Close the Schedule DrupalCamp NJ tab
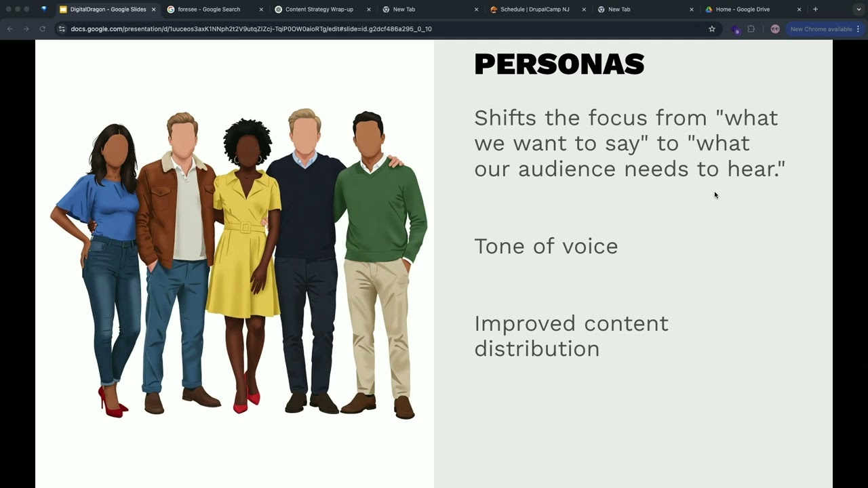 [x=584, y=9]
